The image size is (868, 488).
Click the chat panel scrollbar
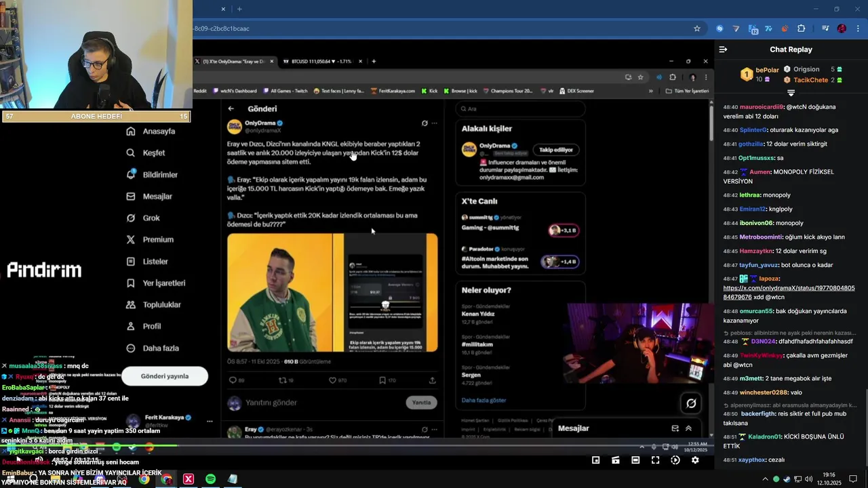click(865, 428)
